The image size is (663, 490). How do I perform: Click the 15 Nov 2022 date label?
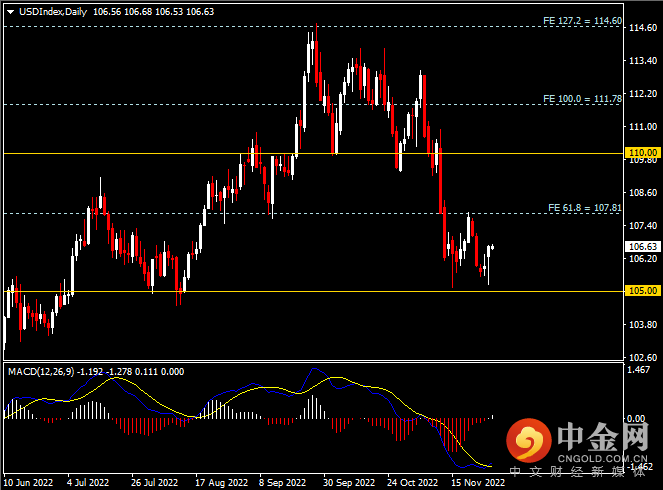click(x=478, y=481)
